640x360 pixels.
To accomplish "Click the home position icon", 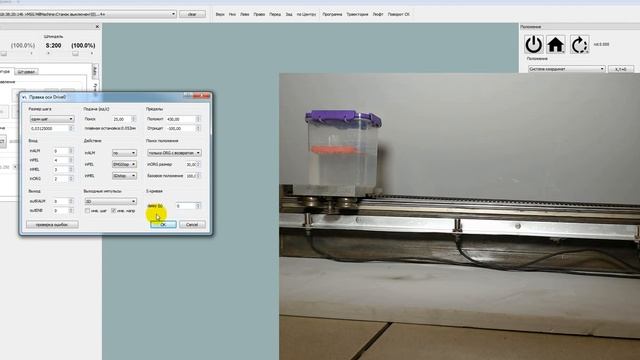I will [556, 44].
